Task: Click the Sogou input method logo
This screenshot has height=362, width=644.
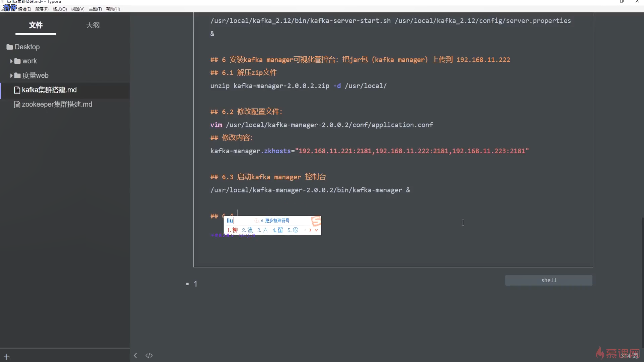Action: pyautogui.click(x=316, y=221)
